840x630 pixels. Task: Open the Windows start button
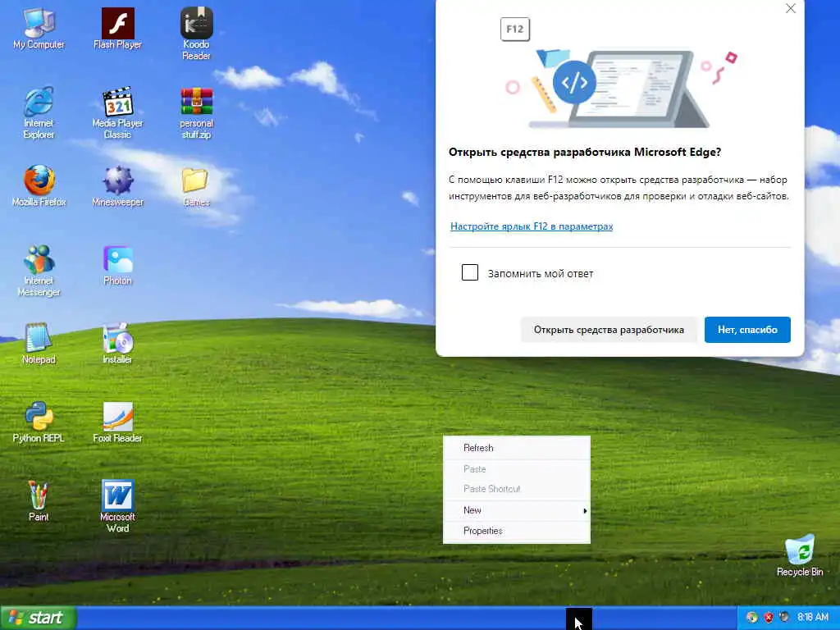coord(39,618)
